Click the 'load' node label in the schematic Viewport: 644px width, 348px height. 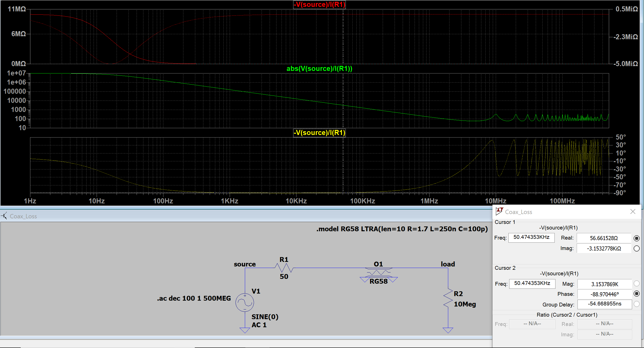click(x=448, y=264)
